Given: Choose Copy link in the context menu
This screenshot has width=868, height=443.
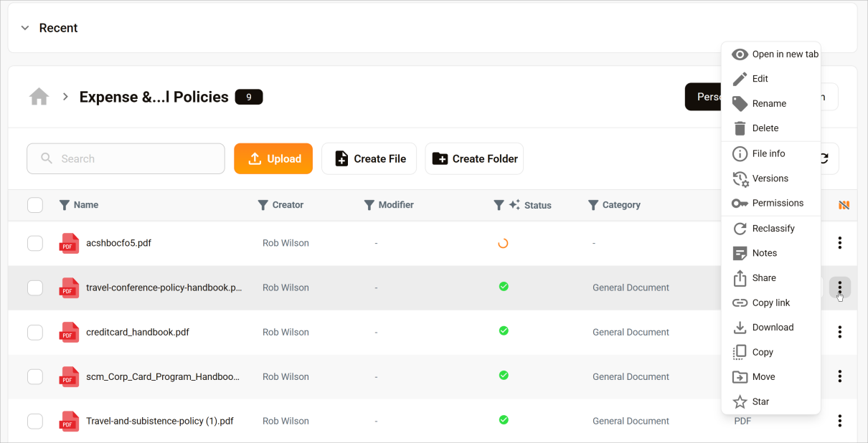Looking at the screenshot, I should coord(771,303).
